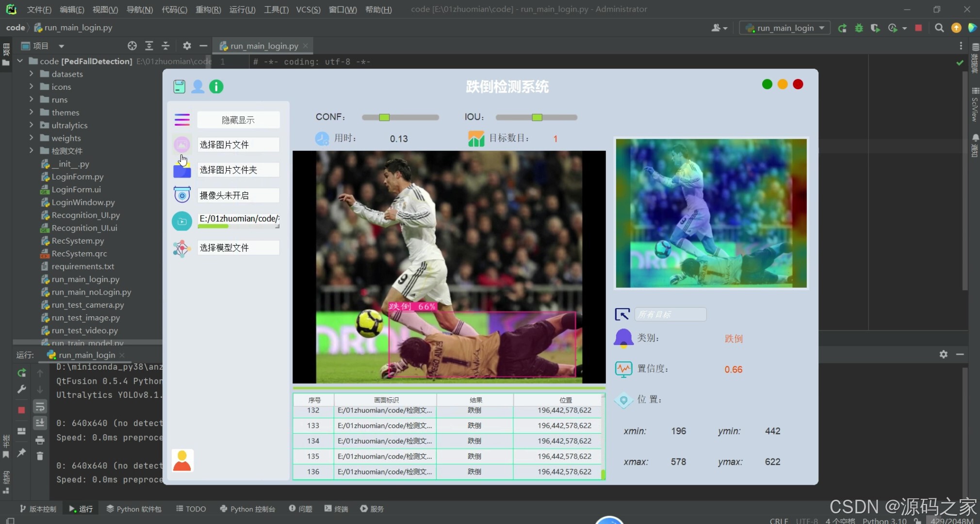Open the 所有目标 target combo box
Viewport: 980px width, 524px height.
pos(670,314)
